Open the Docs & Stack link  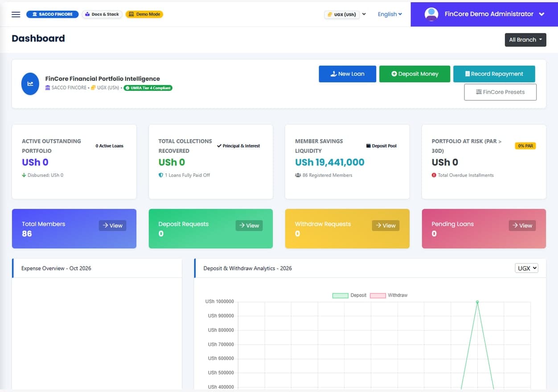tap(102, 14)
